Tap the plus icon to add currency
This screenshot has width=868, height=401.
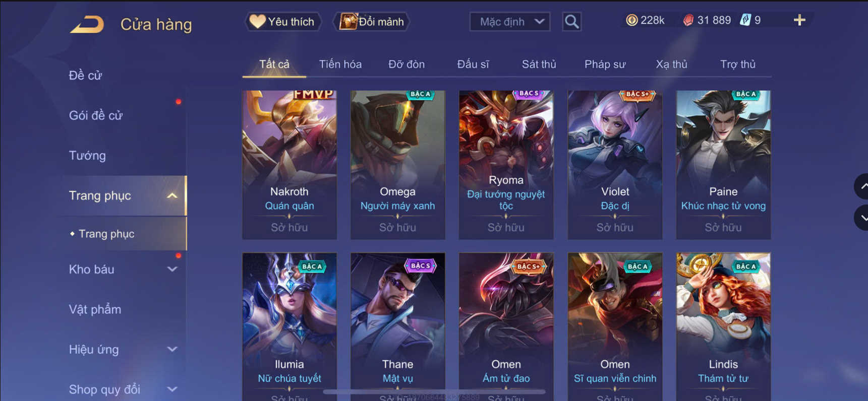coord(799,20)
